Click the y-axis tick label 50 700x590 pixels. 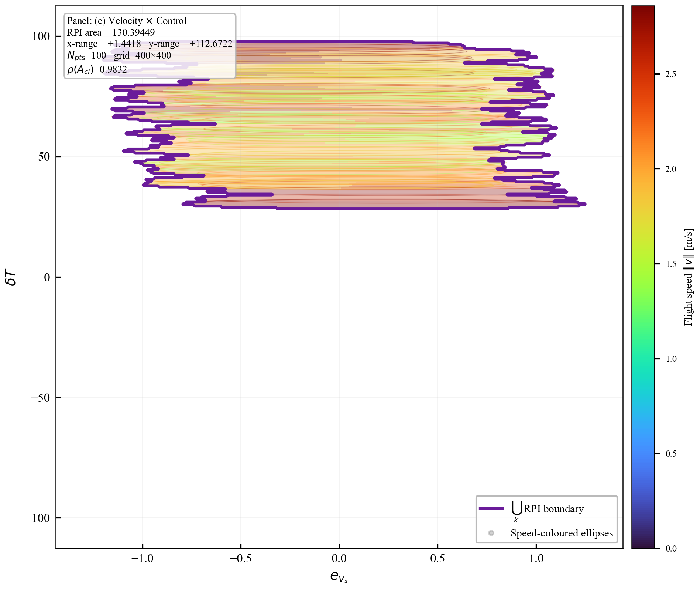click(x=44, y=157)
